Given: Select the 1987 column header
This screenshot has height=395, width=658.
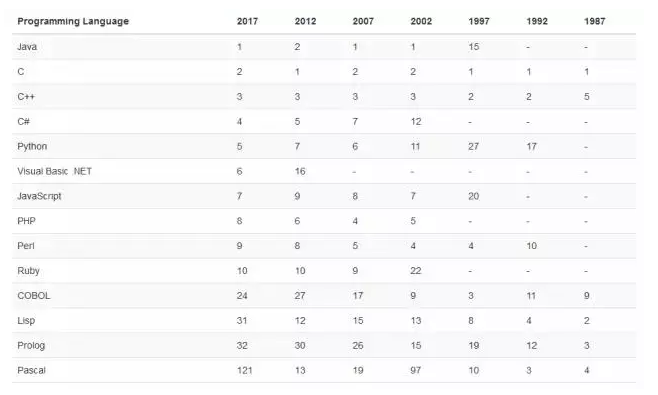Looking at the screenshot, I should click(595, 21).
